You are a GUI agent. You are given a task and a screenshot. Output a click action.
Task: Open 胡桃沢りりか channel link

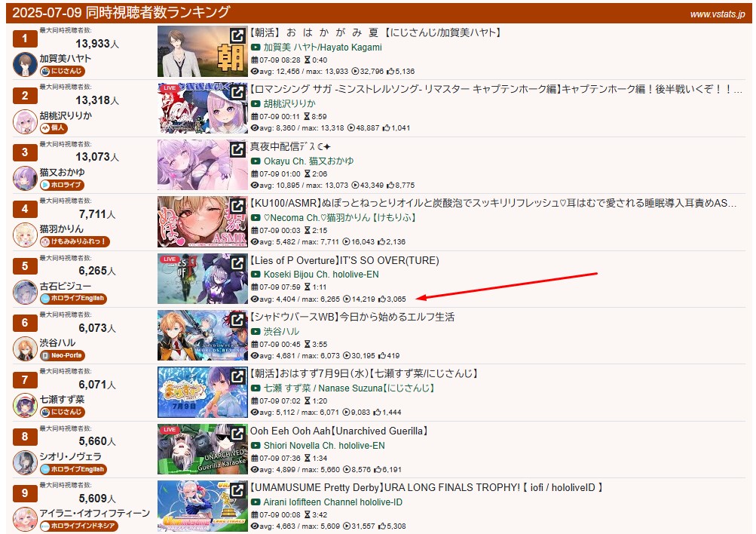click(289, 104)
